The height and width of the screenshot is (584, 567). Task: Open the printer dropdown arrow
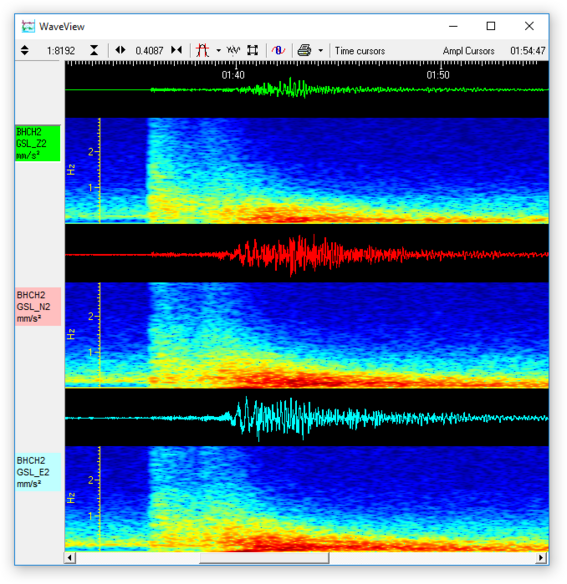[x=320, y=50]
